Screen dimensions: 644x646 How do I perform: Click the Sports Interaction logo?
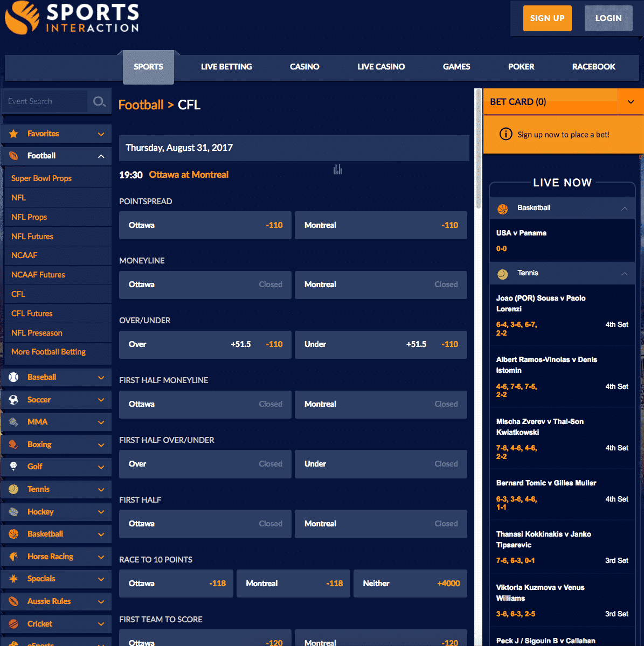click(72, 17)
